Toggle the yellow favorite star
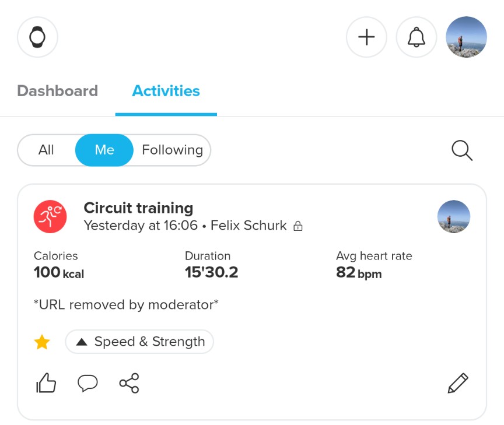Viewport: 504px width, 425px height. [x=42, y=342]
